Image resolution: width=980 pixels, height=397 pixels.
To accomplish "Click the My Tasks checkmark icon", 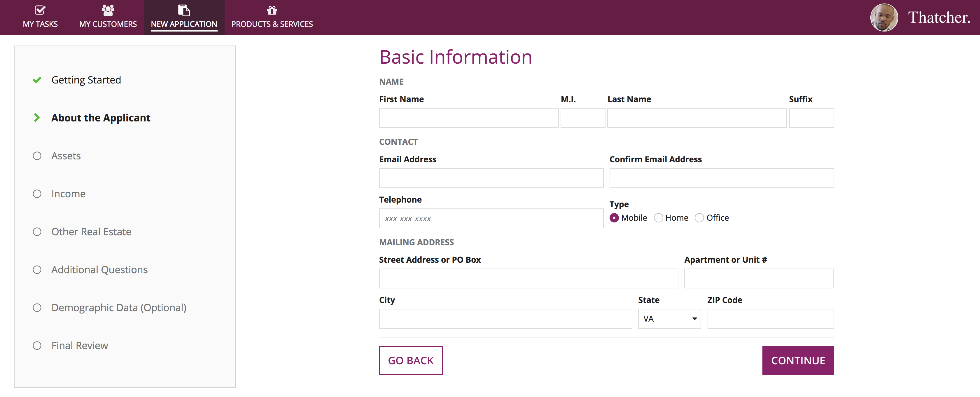I will pyautogui.click(x=40, y=10).
